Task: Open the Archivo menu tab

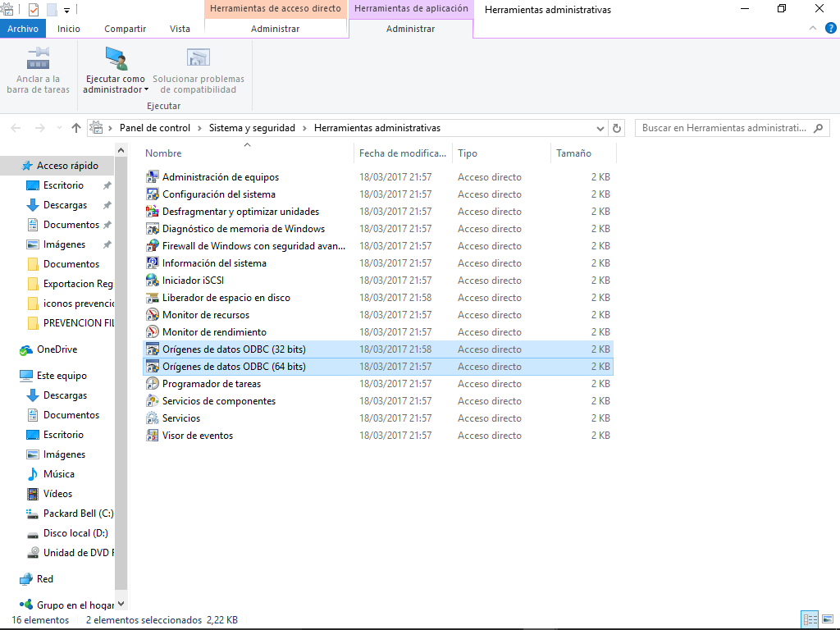Action: coord(23,29)
